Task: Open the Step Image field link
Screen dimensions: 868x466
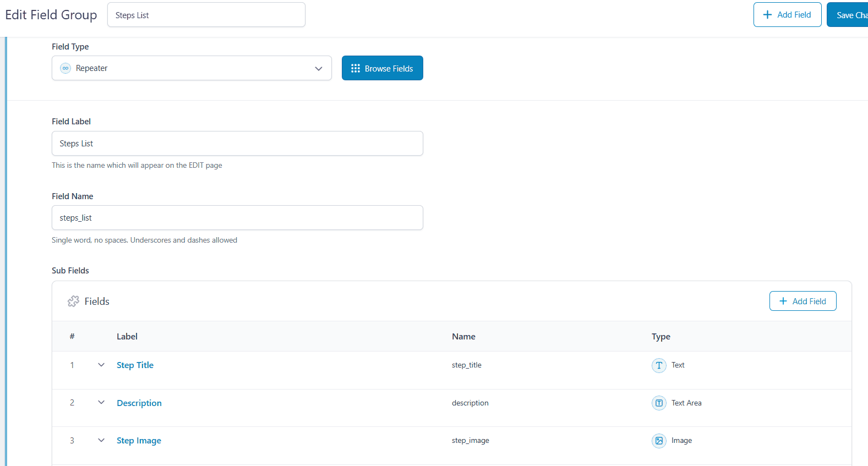Action: click(x=139, y=441)
